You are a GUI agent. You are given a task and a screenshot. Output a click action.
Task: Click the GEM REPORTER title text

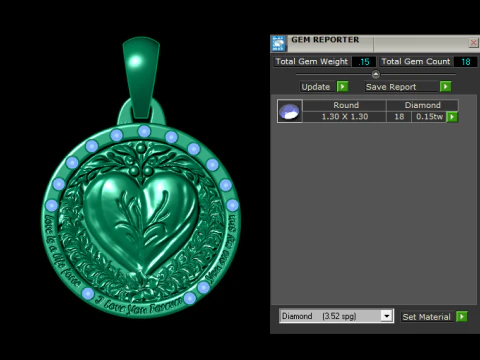pyautogui.click(x=325, y=40)
